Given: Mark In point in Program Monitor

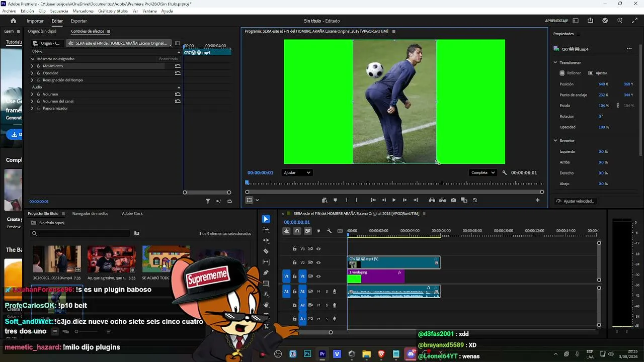Looking at the screenshot, I should 346,200.
